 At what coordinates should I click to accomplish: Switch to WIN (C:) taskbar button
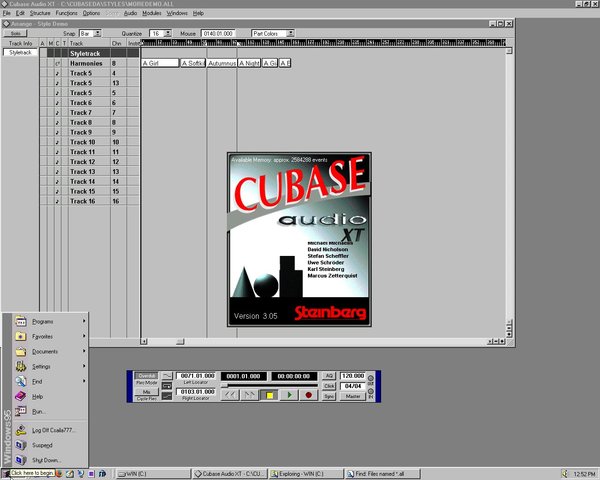point(153,474)
